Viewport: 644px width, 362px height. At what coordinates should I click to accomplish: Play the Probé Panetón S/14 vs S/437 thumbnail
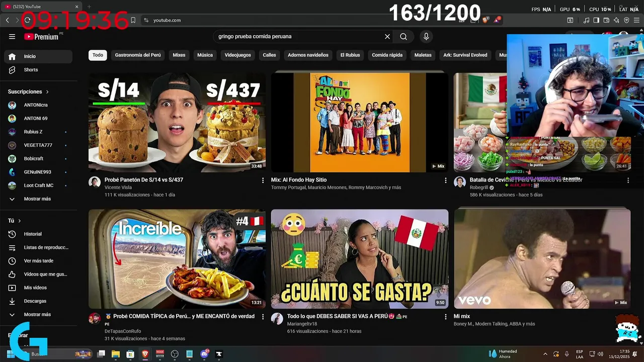pyautogui.click(x=177, y=123)
